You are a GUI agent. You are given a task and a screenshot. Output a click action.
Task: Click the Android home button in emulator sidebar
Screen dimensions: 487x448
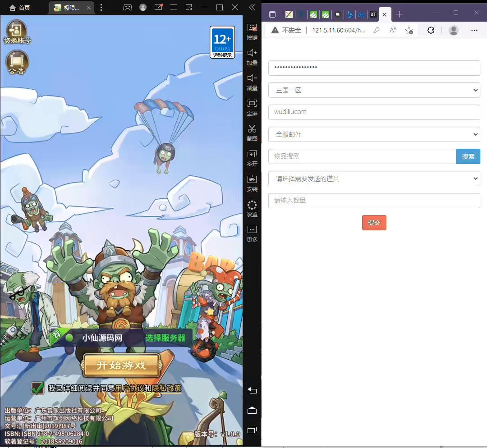click(x=252, y=411)
